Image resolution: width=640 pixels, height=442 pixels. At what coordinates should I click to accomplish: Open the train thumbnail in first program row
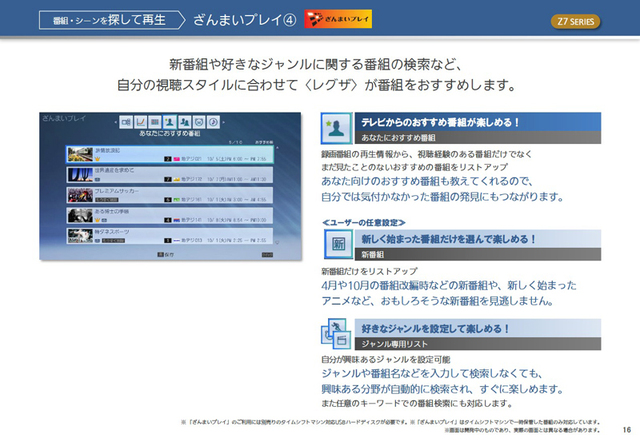point(80,155)
